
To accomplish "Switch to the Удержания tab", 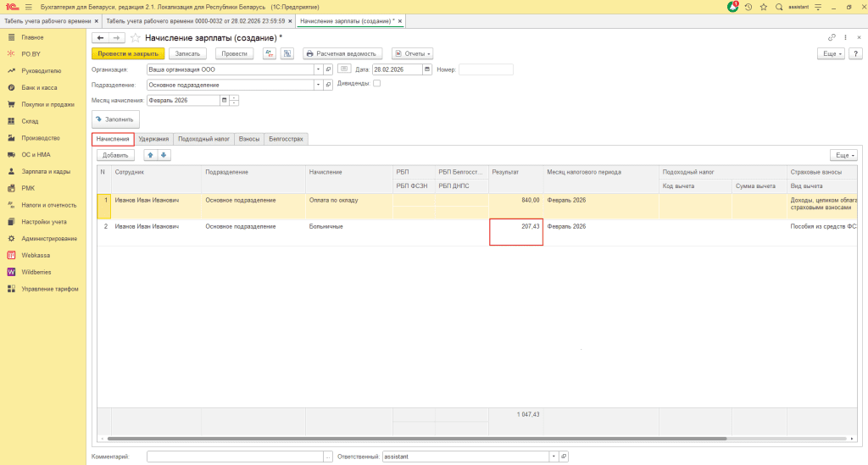I will [x=153, y=138].
